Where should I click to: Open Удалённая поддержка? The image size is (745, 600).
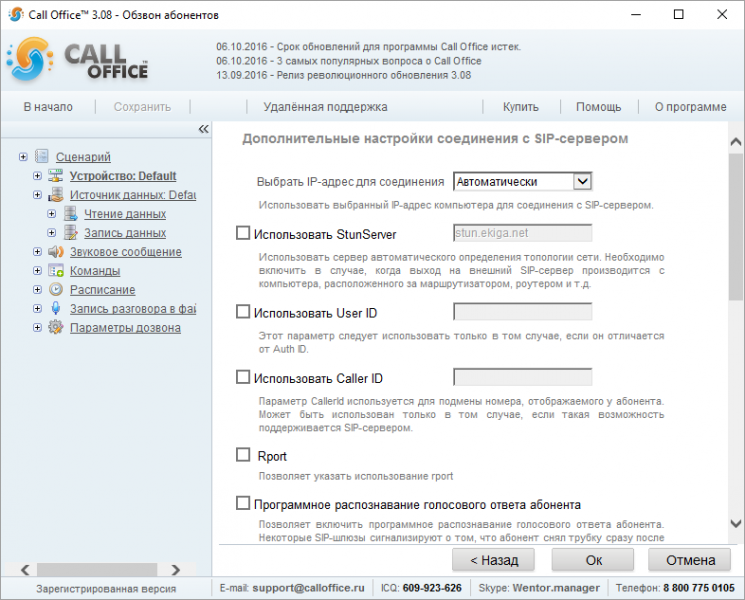tap(325, 107)
